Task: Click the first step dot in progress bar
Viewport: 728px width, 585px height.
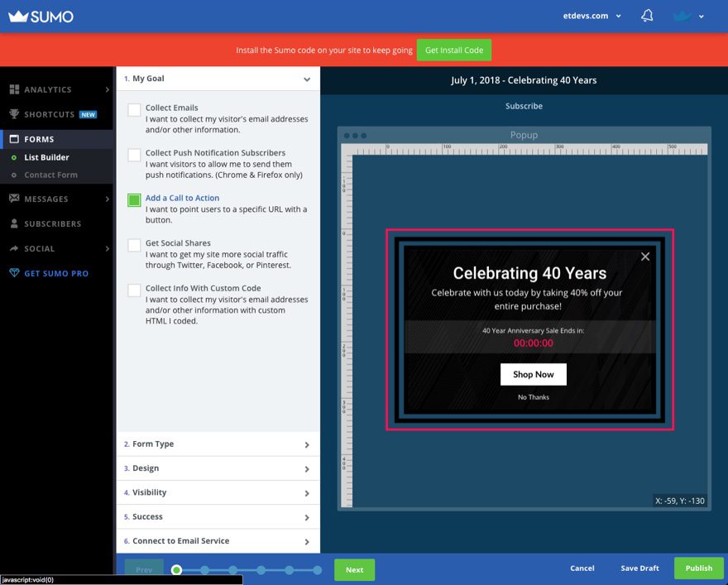Action: 176,569
